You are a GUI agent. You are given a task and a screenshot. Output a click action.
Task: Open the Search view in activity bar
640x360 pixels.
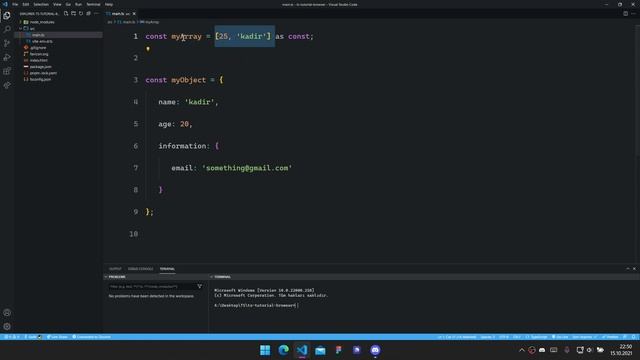(7, 29)
